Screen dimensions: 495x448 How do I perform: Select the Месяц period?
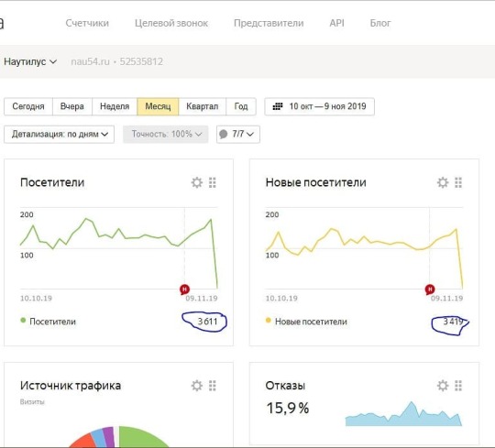(x=158, y=106)
